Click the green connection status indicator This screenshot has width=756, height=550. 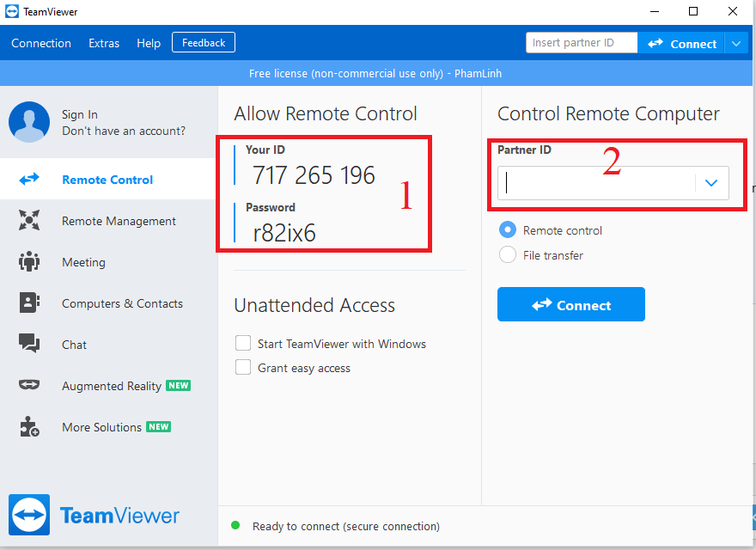click(x=235, y=525)
